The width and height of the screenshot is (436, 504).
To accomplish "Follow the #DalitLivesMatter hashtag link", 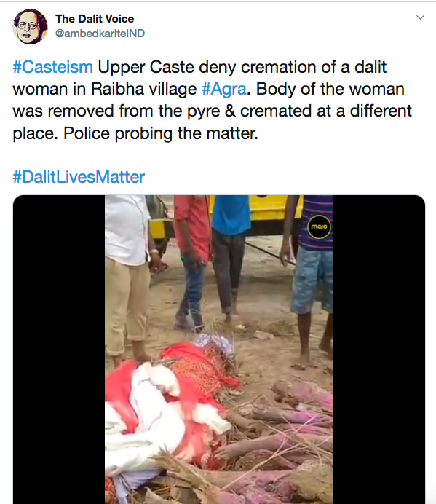I will (x=79, y=177).
